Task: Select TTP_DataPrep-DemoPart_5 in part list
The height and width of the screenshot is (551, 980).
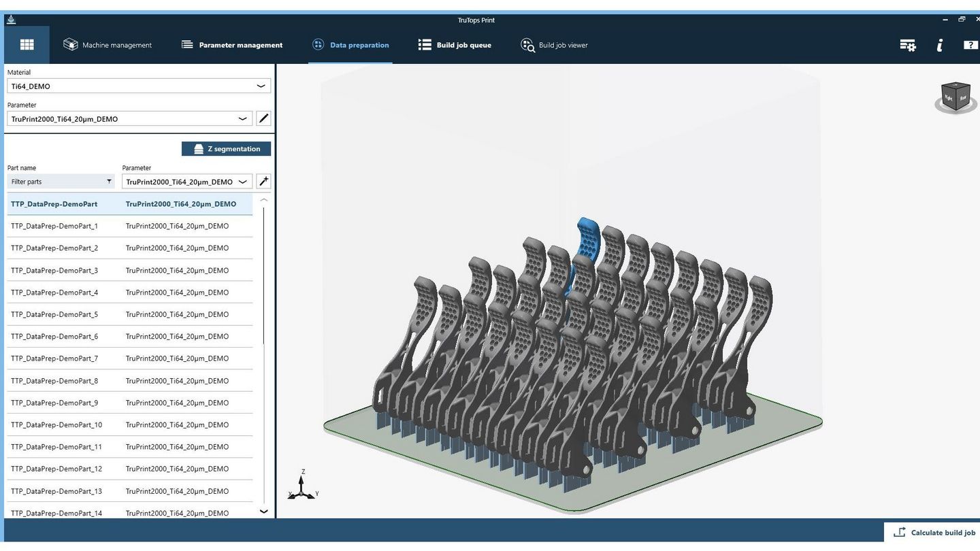Action: [54, 314]
